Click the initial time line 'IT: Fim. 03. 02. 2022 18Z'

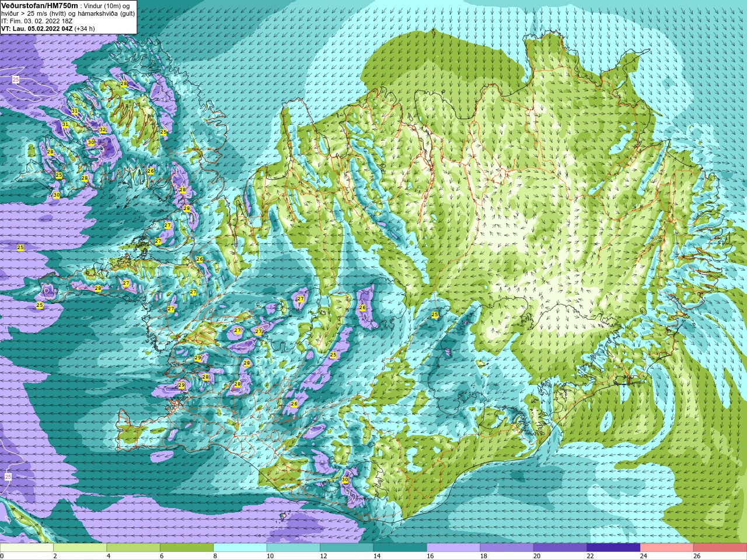37,21
